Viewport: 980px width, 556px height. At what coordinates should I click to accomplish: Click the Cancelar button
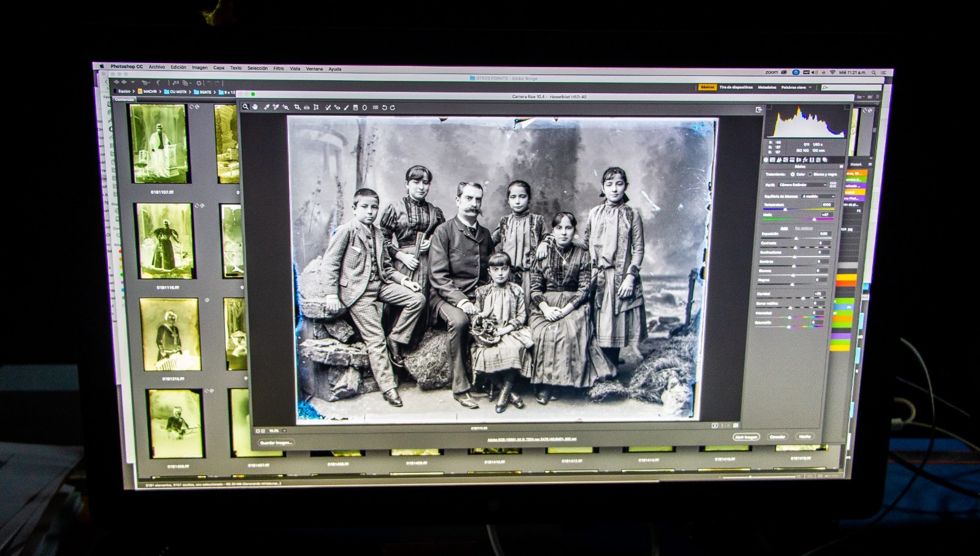[777, 437]
